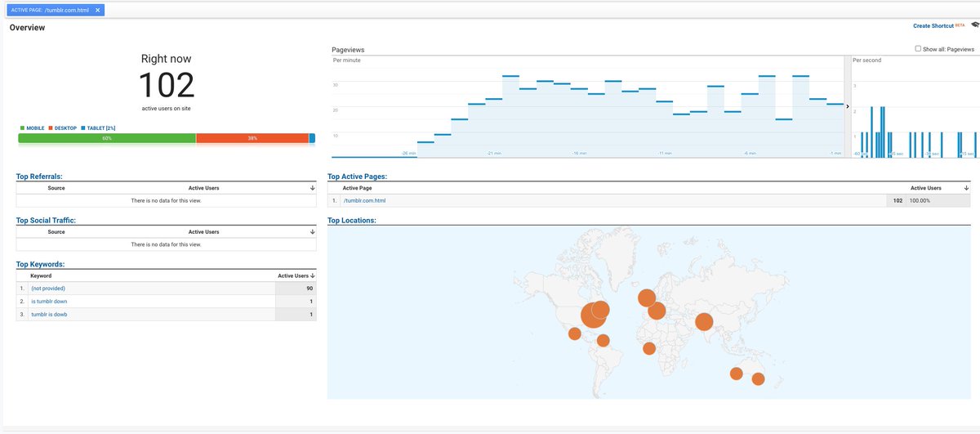Click the orange 38% desktop bar segment
Image resolution: width=980 pixels, height=434 pixels.
click(x=252, y=139)
